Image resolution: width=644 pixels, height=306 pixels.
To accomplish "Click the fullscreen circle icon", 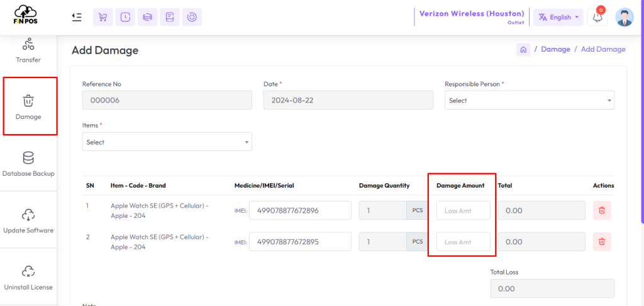I will click(x=192, y=17).
